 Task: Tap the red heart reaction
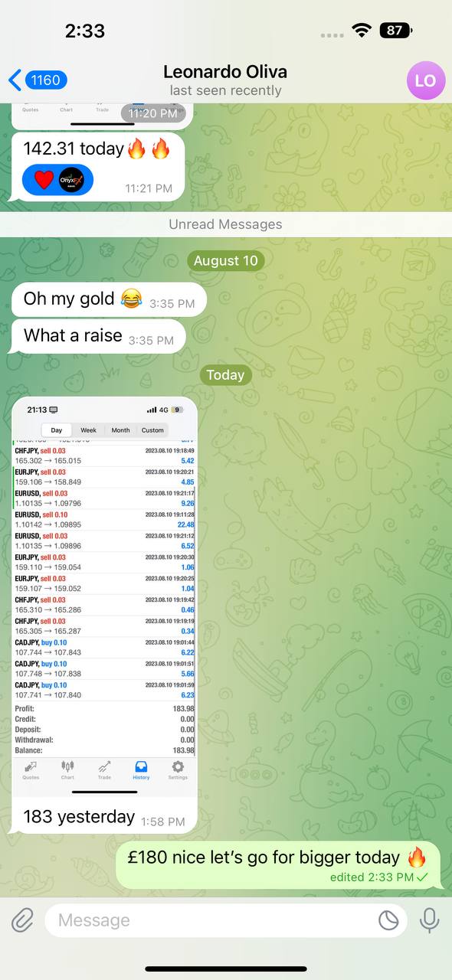coord(44,179)
